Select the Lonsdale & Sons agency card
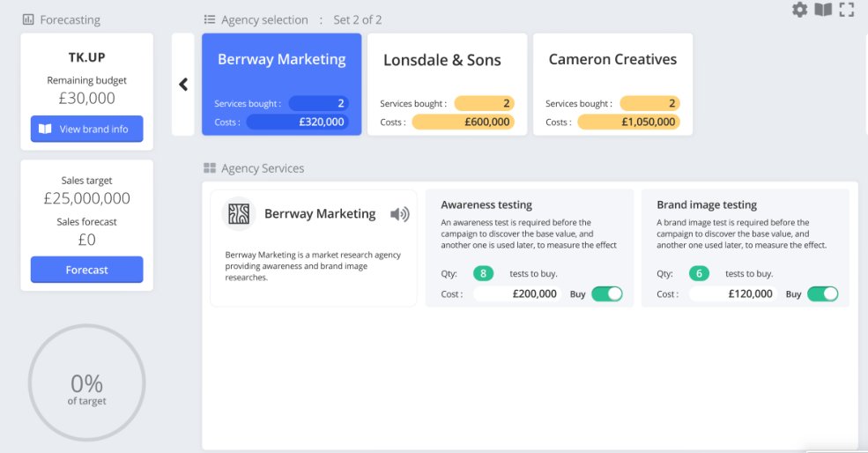The height and width of the screenshot is (453, 868). [x=448, y=85]
